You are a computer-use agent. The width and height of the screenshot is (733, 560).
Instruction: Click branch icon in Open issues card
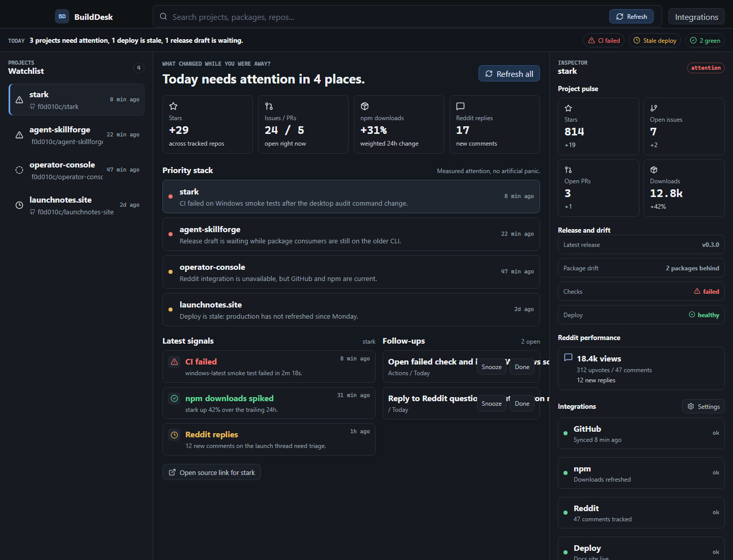[x=654, y=108]
